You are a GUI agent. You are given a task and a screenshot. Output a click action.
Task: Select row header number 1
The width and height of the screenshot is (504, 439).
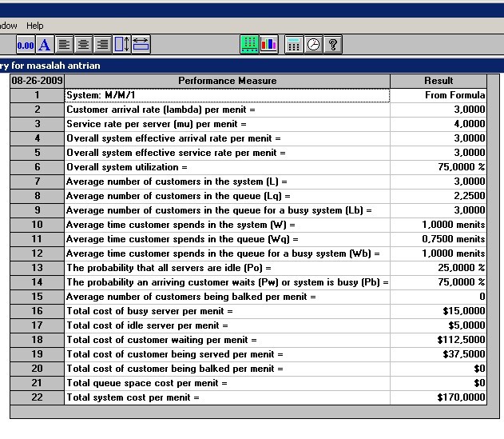37,95
